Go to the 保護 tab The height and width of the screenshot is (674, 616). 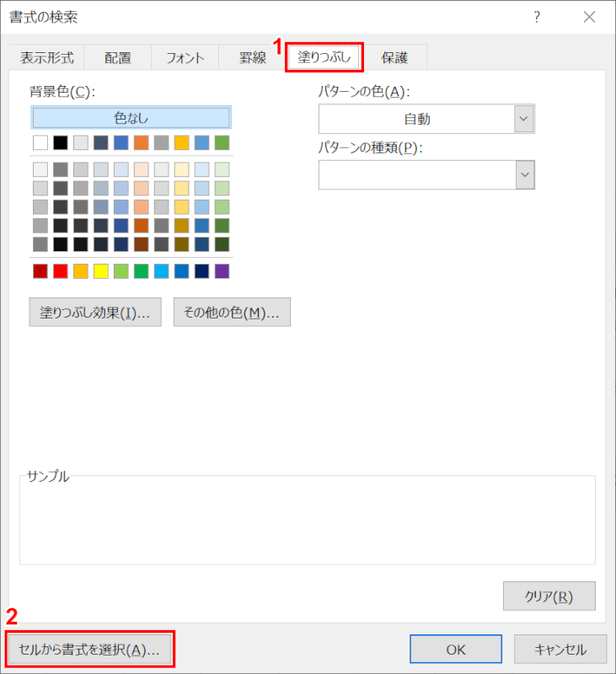click(x=394, y=57)
